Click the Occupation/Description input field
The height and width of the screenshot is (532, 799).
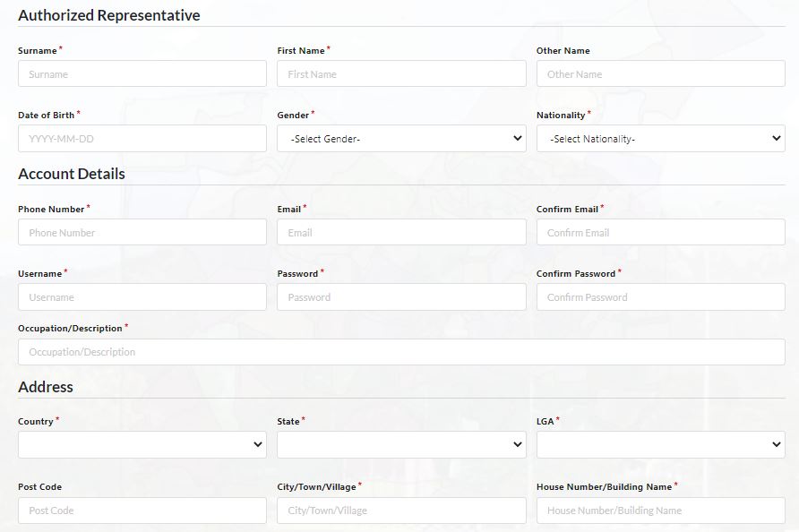coord(400,351)
